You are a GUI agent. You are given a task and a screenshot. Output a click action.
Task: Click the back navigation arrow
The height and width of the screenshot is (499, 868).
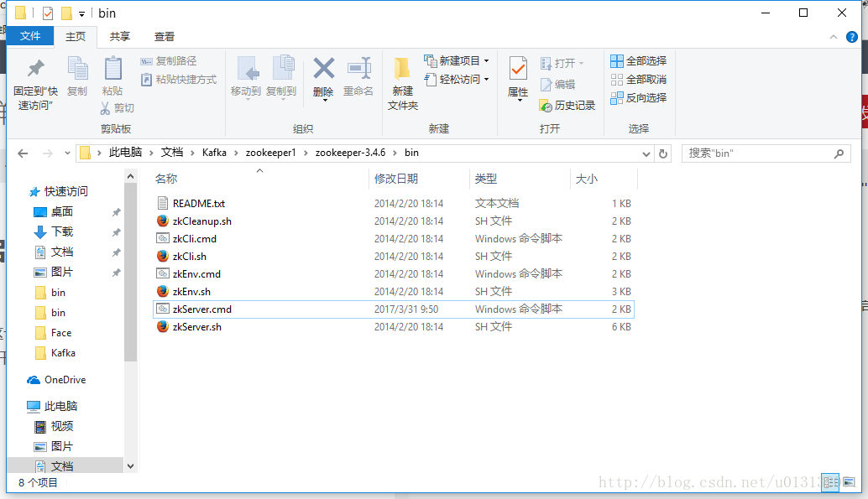(23, 153)
